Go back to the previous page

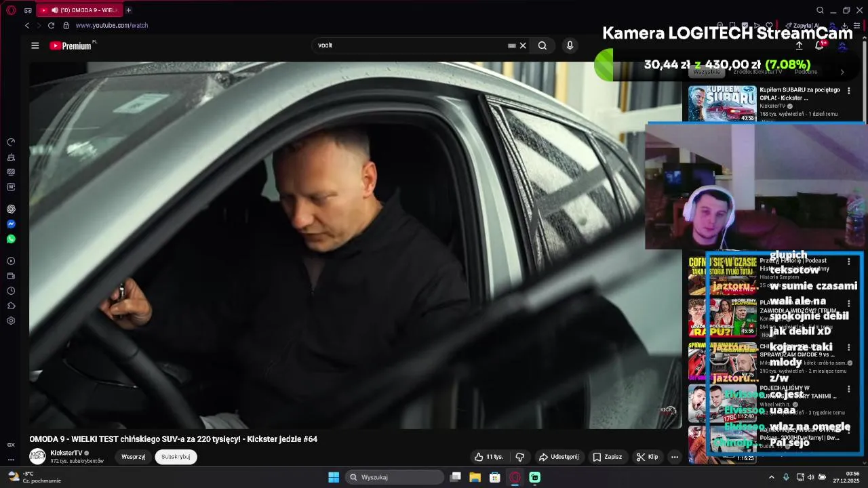[x=27, y=25]
